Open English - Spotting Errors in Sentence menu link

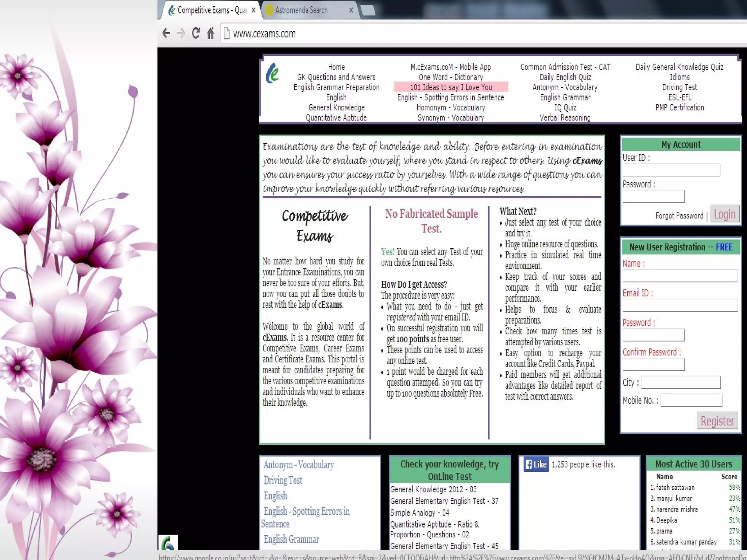(451, 97)
